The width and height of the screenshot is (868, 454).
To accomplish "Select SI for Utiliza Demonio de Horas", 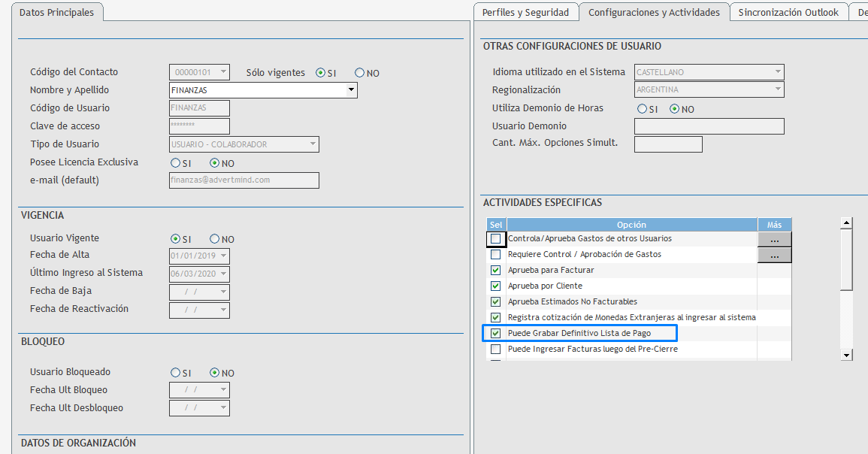I will point(643,109).
